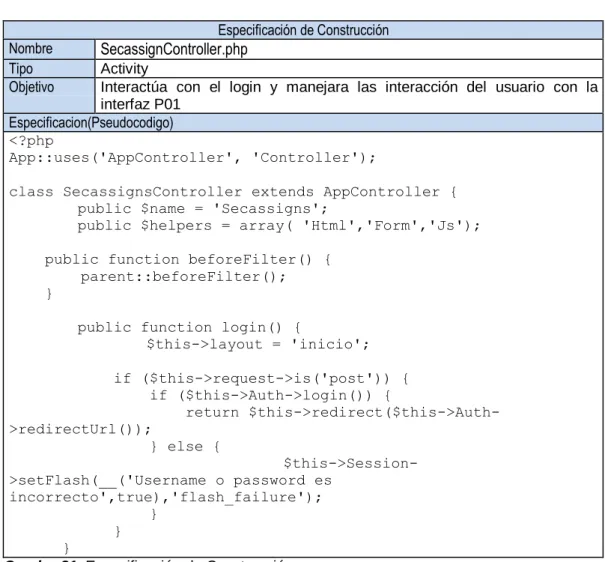Click the App::uses('AppController', 'Controller') line
This screenshot has height=562, width=605.
[x=192, y=158]
